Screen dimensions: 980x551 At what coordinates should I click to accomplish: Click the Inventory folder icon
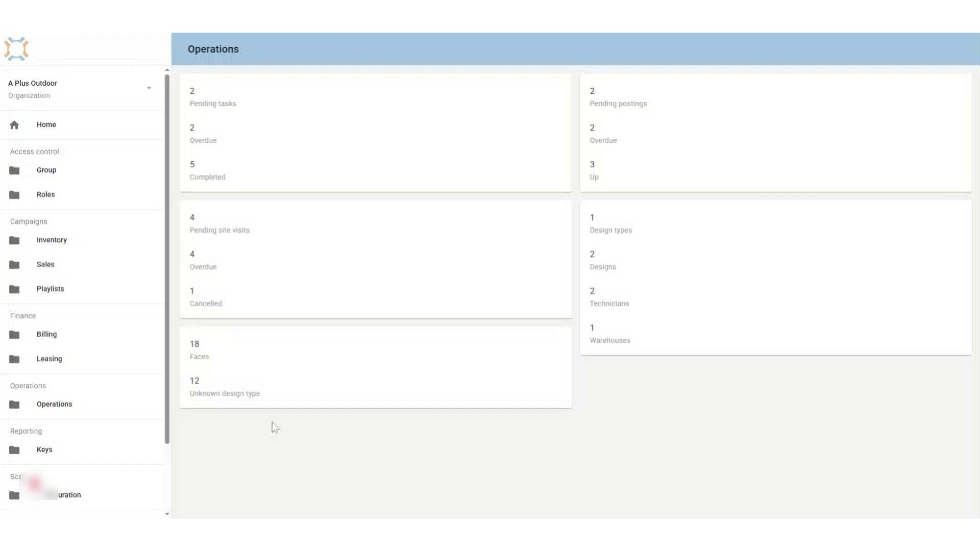click(x=14, y=240)
